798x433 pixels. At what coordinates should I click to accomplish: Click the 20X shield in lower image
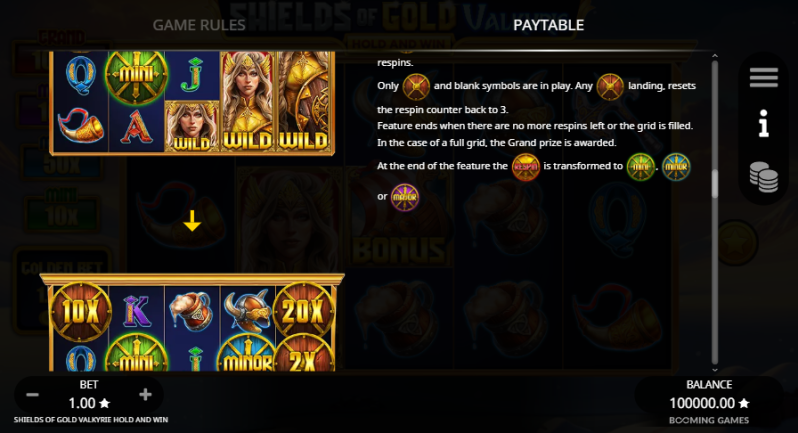pyautogui.click(x=304, y=310)
